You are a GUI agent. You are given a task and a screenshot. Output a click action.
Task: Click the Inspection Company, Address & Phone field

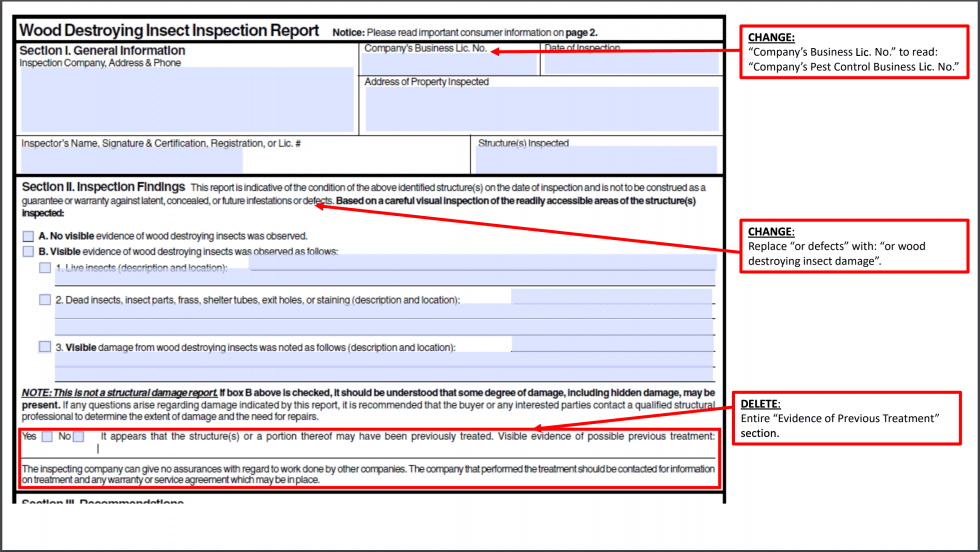187,100
